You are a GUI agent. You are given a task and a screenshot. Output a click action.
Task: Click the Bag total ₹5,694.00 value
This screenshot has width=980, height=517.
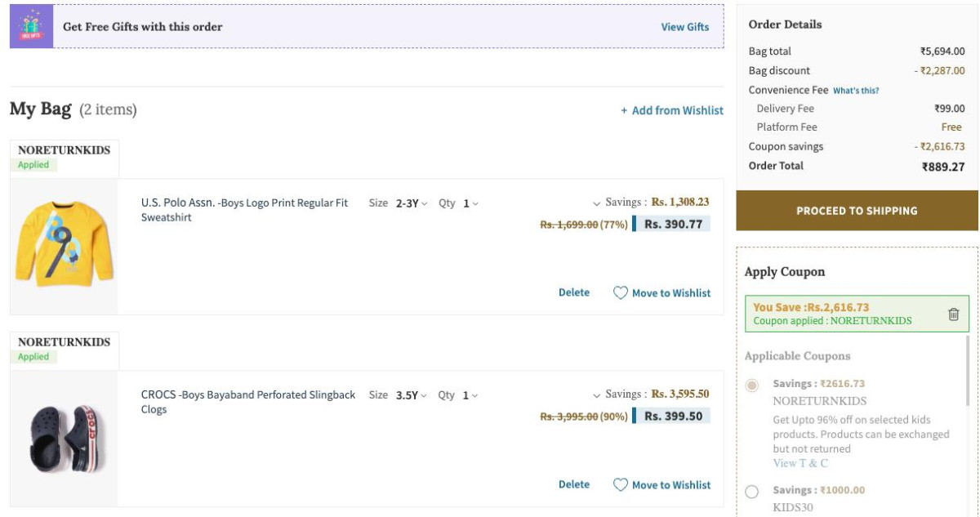click(942, 51)
